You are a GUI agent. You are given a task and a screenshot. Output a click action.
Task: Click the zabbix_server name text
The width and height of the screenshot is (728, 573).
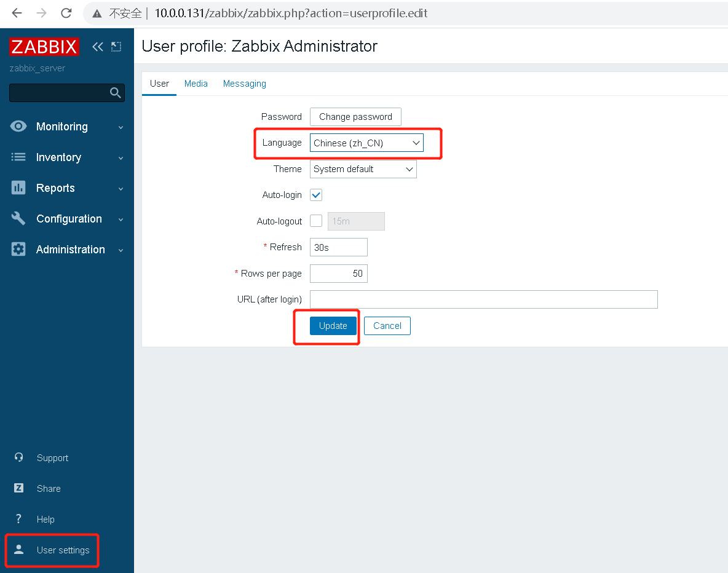click(x=37, y=68)
